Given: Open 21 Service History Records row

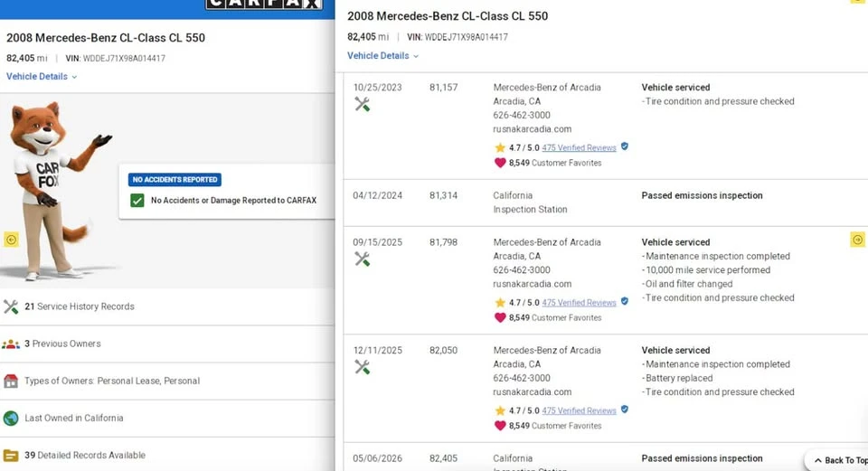Looking at the screenshot, I should coord(167,306).
